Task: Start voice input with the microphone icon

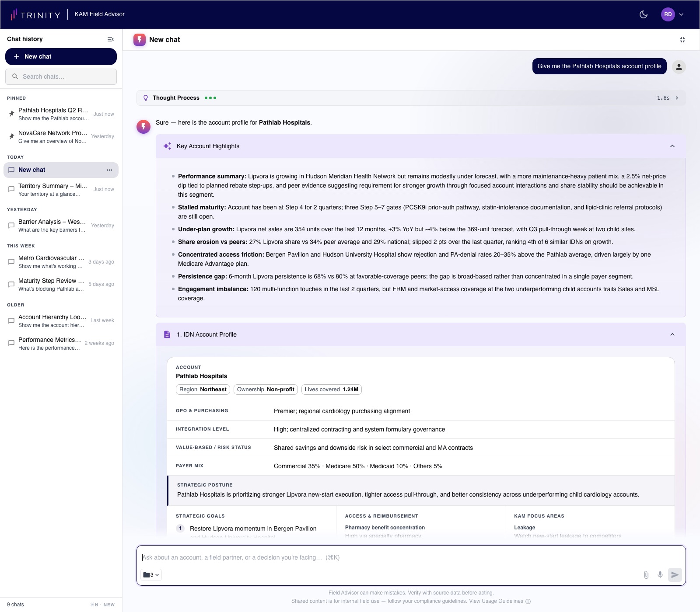Action: click(x=660, y=575)
